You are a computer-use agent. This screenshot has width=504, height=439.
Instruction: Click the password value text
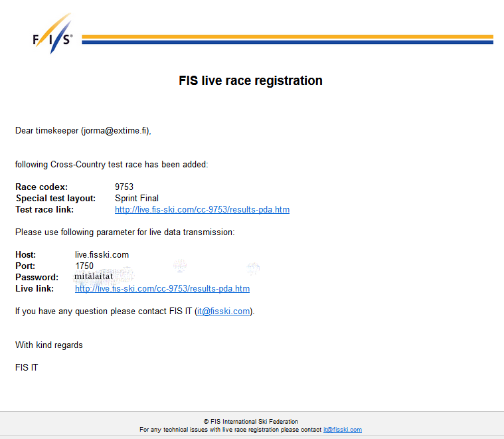point(94,276)
